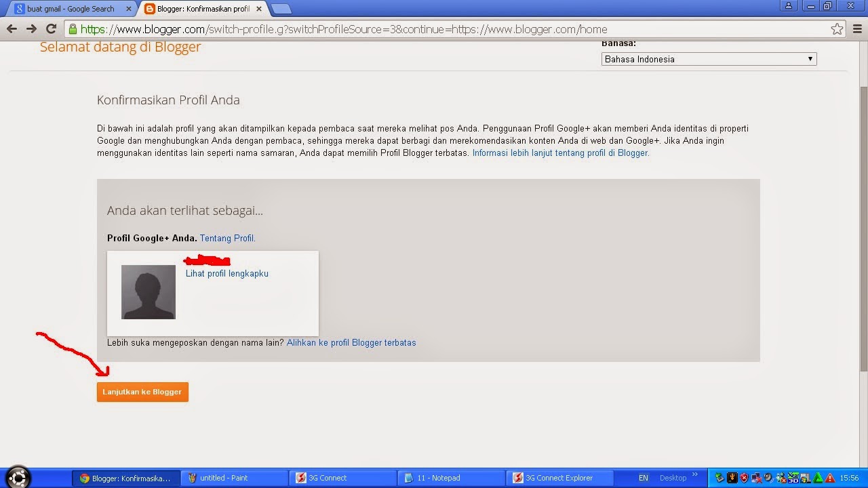Click the URL address bar

(x=454, y=29)
